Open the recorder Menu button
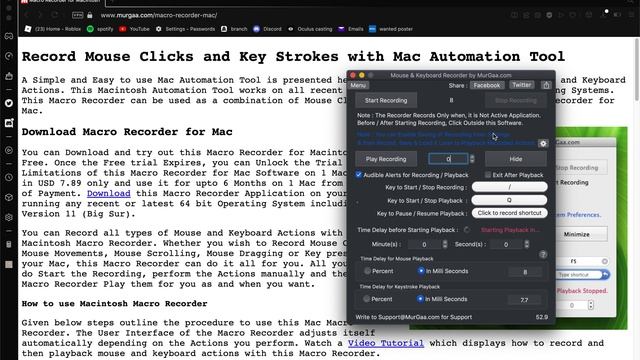The height and width of the screenshot is (360, 640). [x=358, y=85]
